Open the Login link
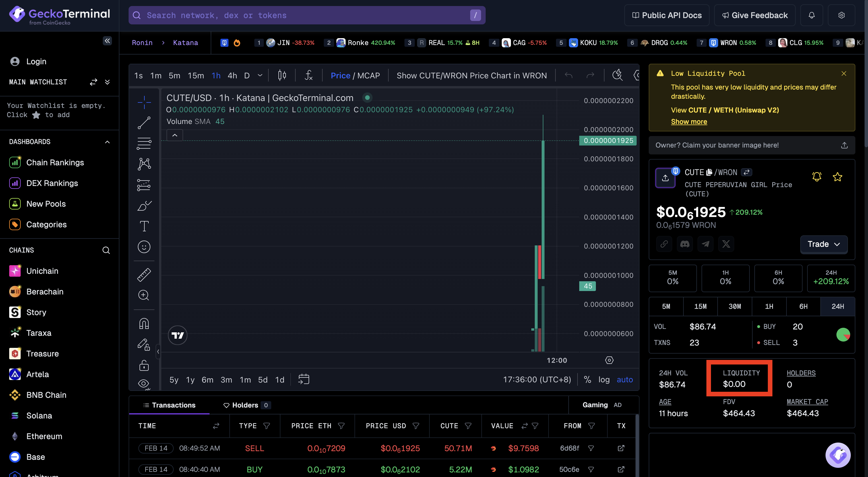868x477 pixels. (36, 61)
